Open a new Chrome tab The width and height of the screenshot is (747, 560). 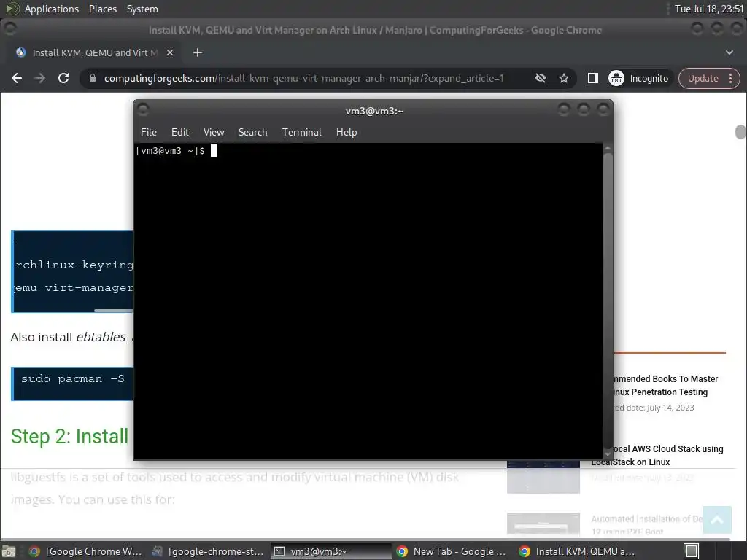click(198, 52)
